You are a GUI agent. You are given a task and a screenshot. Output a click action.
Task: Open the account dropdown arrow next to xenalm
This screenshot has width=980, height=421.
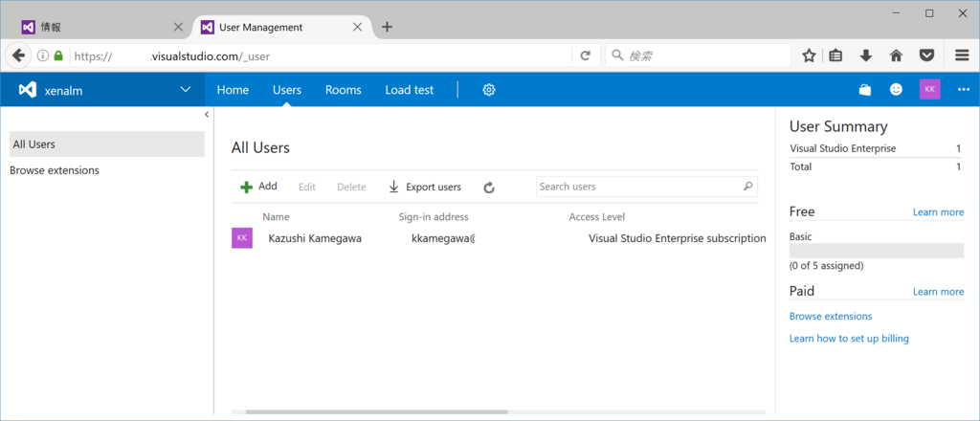click(186, 89)
